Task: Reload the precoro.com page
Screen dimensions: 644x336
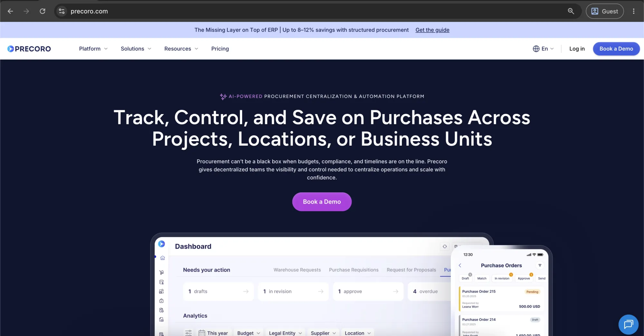Action: [43, 11]
